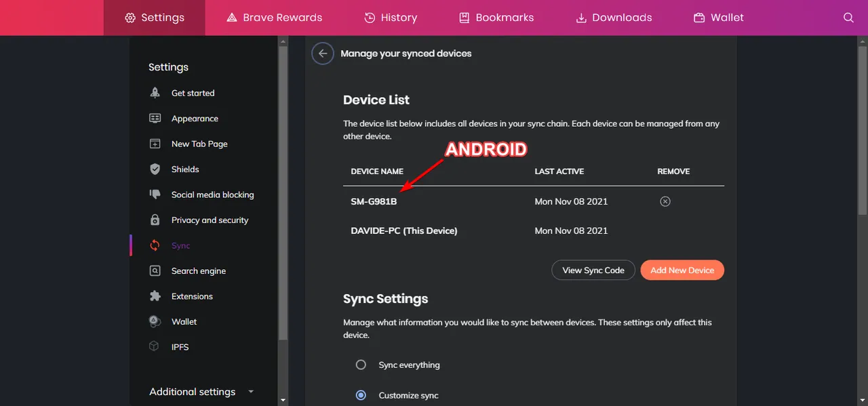Viewport: 868px width, 406px height.
Task: Click the Last Active date for SM-G981B
Action: coord(571,201)
